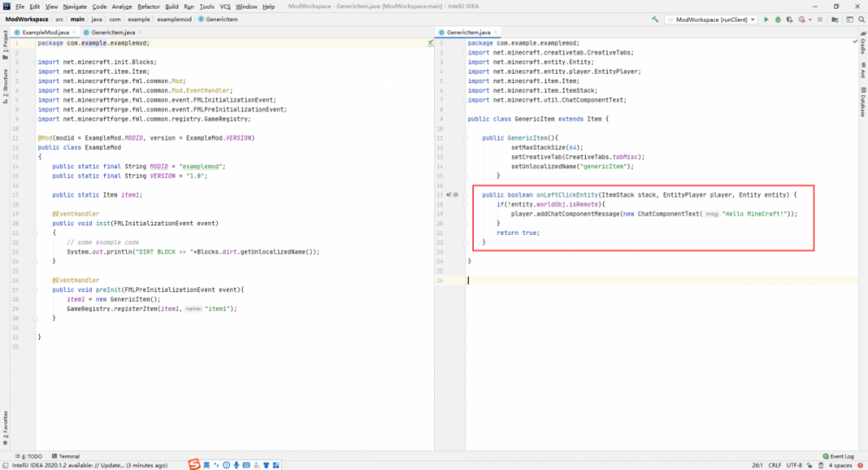This screenshot has height=470, width=868.
Task: Click the inspector hat icon in status bar
Action: [820, 466]
